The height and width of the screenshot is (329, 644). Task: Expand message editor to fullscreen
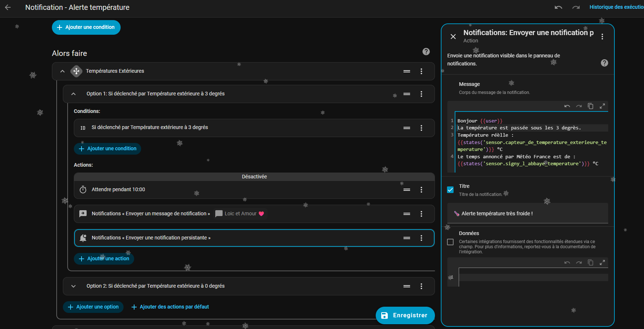tap(602, 106)
